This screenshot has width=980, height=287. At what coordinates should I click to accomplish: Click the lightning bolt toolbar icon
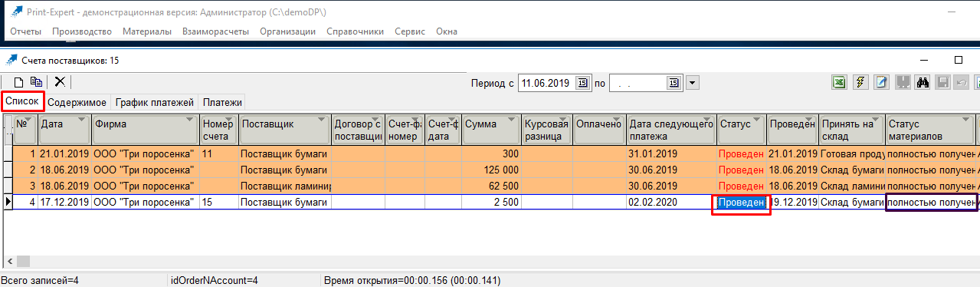pos(860,82)
